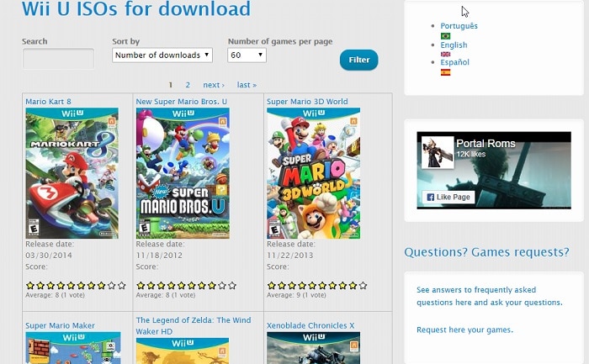Go to page 2 of results

click(x=188, y=85)
